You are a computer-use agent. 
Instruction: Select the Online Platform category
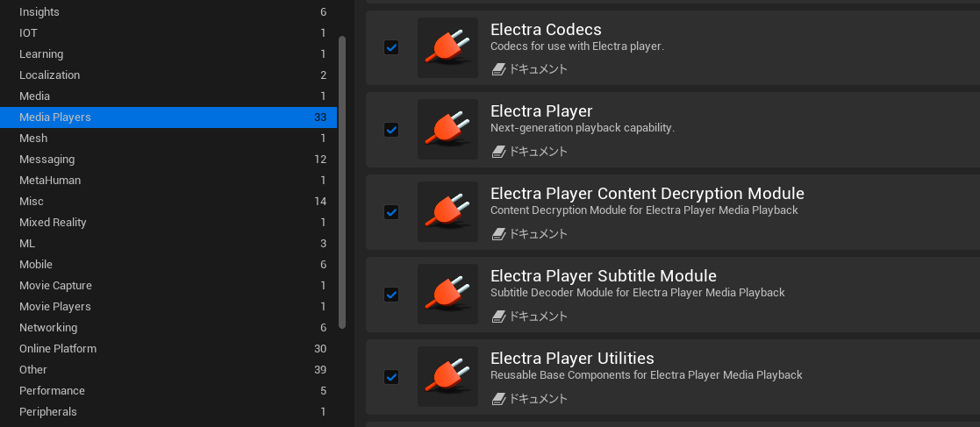click(x=168, y=348)
